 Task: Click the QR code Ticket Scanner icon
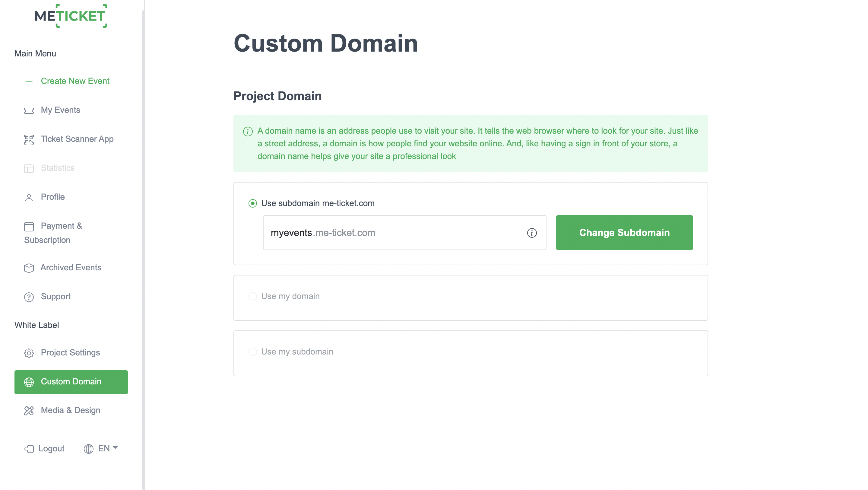point(29,139)
